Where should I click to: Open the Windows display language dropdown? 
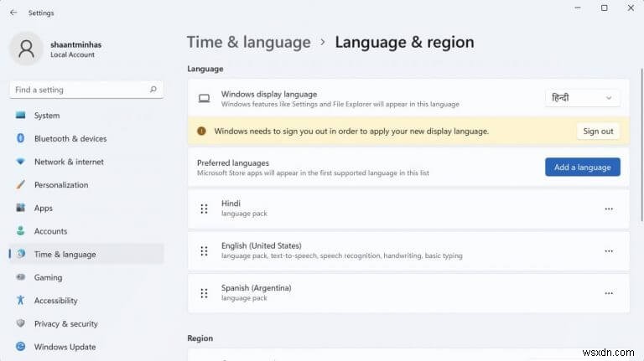(x=582, y=98)
